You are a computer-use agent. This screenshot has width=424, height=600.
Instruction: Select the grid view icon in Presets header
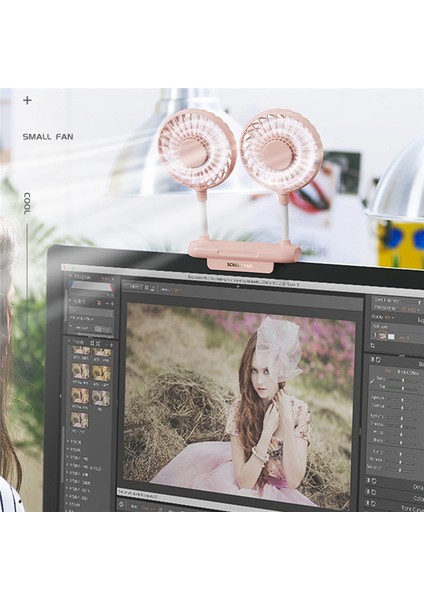92,342
